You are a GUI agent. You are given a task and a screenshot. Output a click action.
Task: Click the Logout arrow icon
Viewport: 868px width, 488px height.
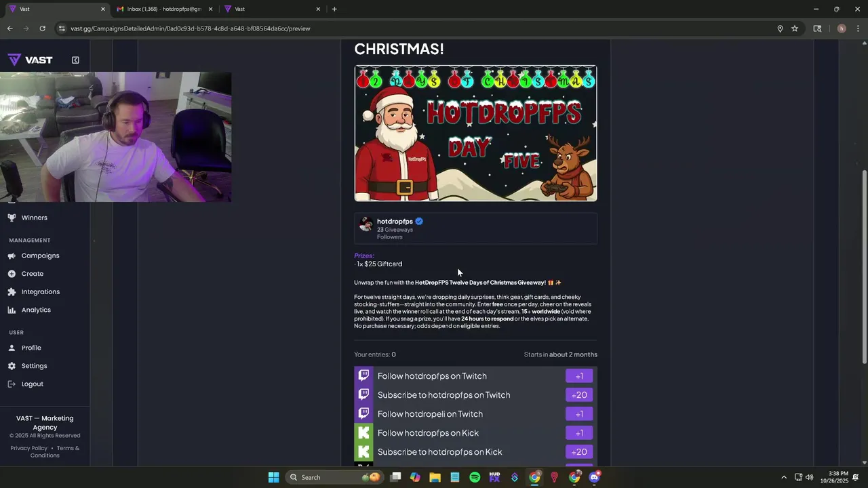click(12, 384)
